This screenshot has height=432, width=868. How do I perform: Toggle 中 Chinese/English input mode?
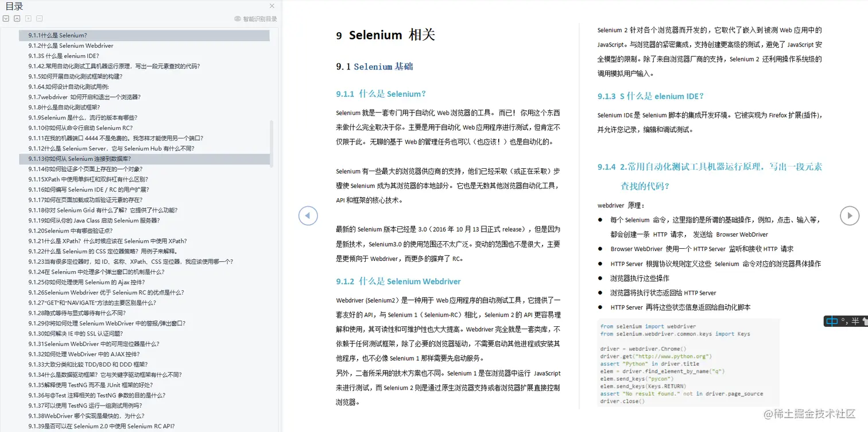pyautogui.click(x=832, y=321)
